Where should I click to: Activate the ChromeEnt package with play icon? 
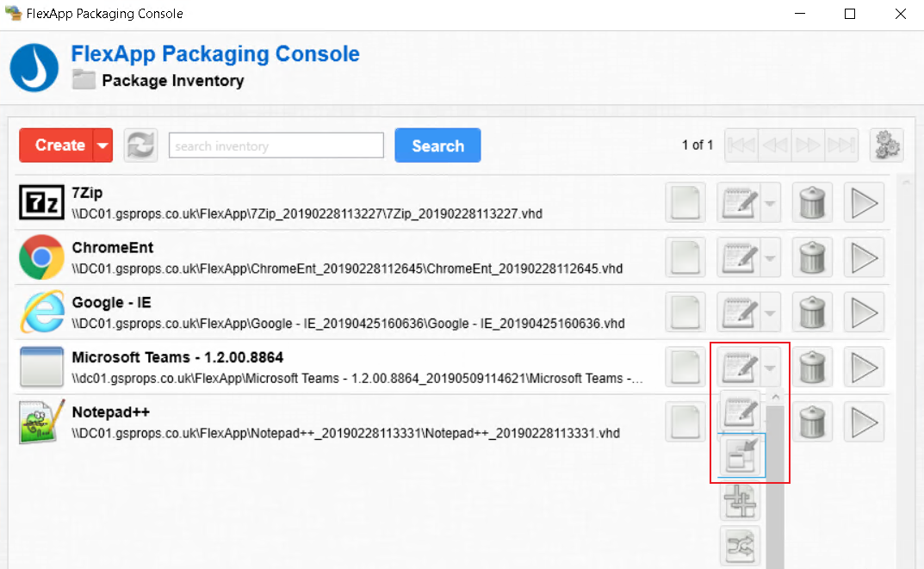(864, 257)
